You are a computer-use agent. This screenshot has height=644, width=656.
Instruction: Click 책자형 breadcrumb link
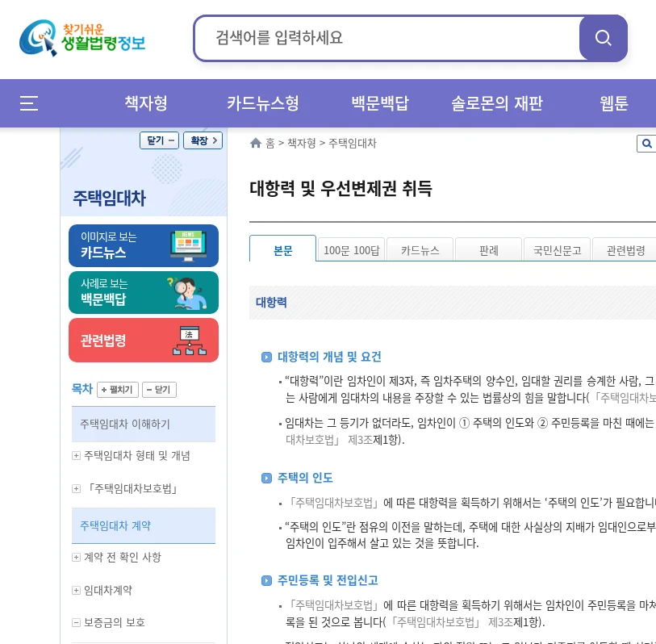[x=301, y=144]
